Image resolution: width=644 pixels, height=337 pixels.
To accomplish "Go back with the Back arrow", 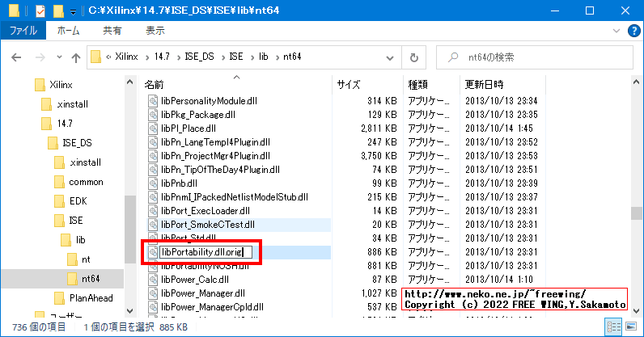I will click(x=16, y=57).
